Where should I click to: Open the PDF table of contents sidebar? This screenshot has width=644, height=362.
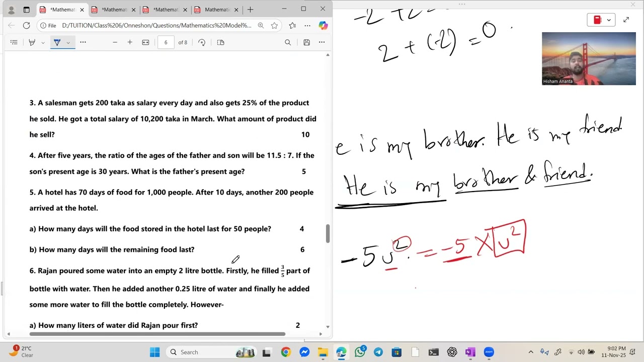[14, 42]
